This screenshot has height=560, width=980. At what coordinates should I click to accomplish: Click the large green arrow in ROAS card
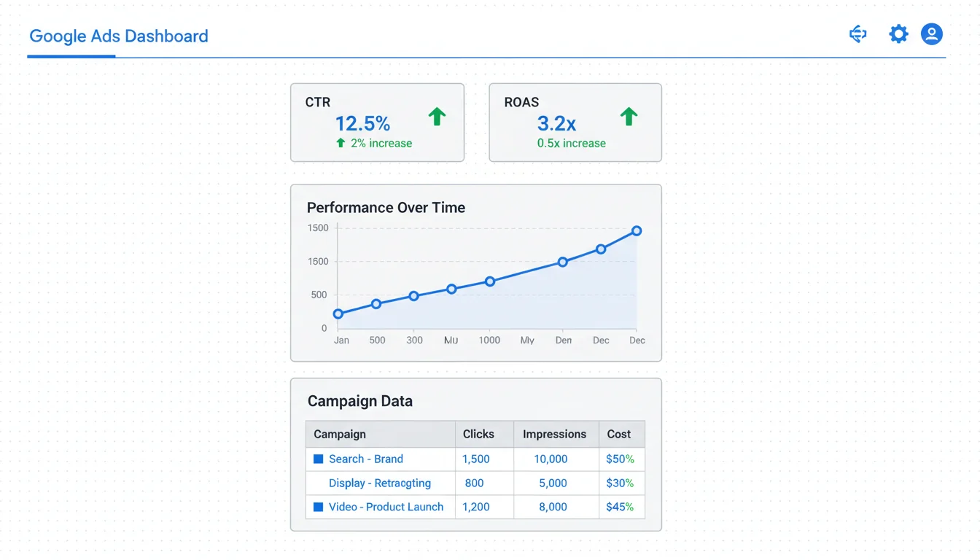click(x=629, y=117)
